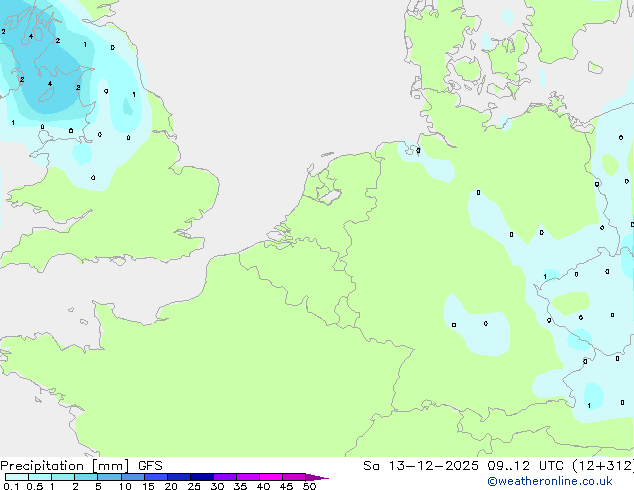634x490 pixels.
Task: Click the legend swatch between 30 and 35
Action: 224,477
